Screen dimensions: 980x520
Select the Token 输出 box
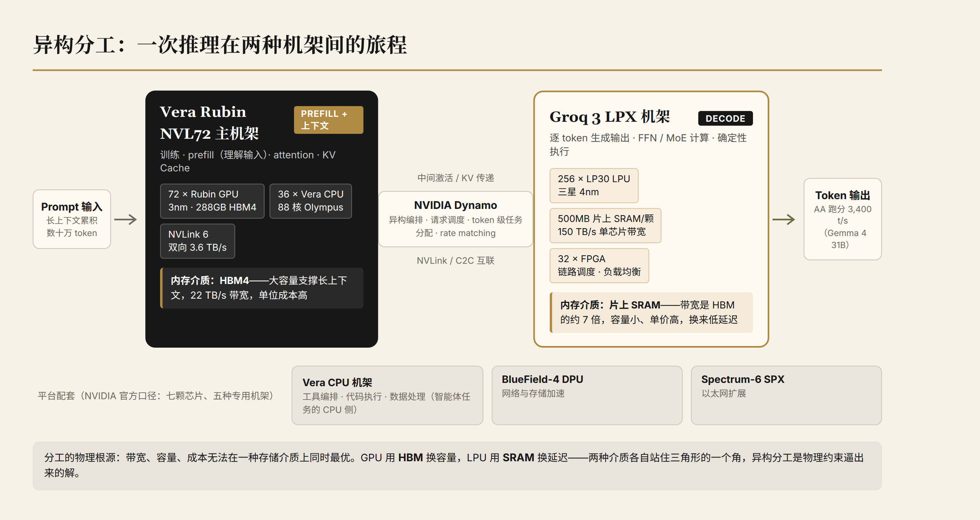tap(842, 219)
